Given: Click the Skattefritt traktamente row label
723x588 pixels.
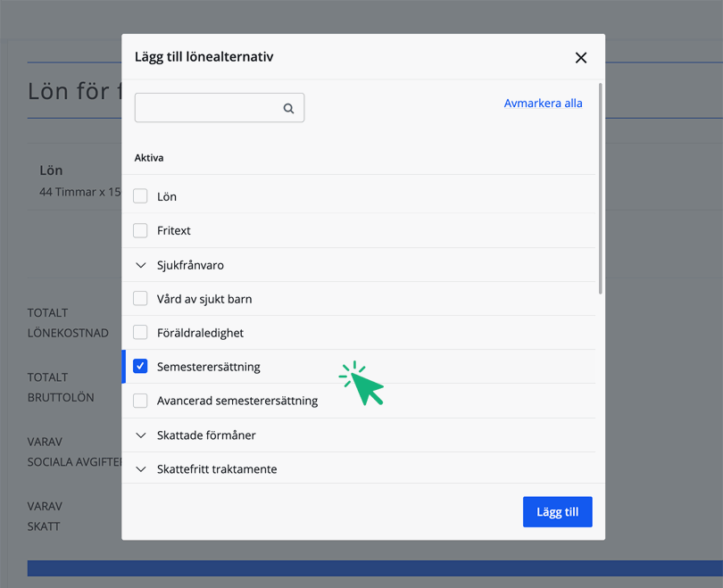Looking at the screenshot, I should point(217,469).
